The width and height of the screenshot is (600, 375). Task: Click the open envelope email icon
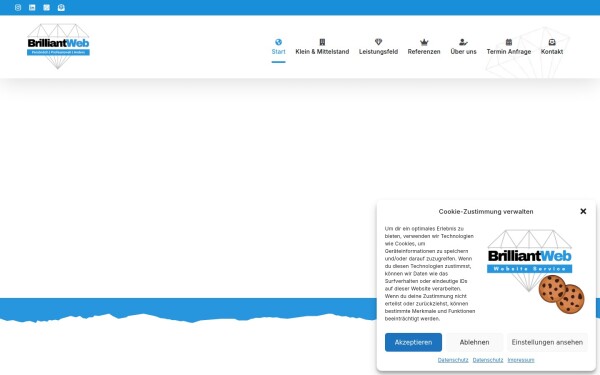[x=61, y=8]
